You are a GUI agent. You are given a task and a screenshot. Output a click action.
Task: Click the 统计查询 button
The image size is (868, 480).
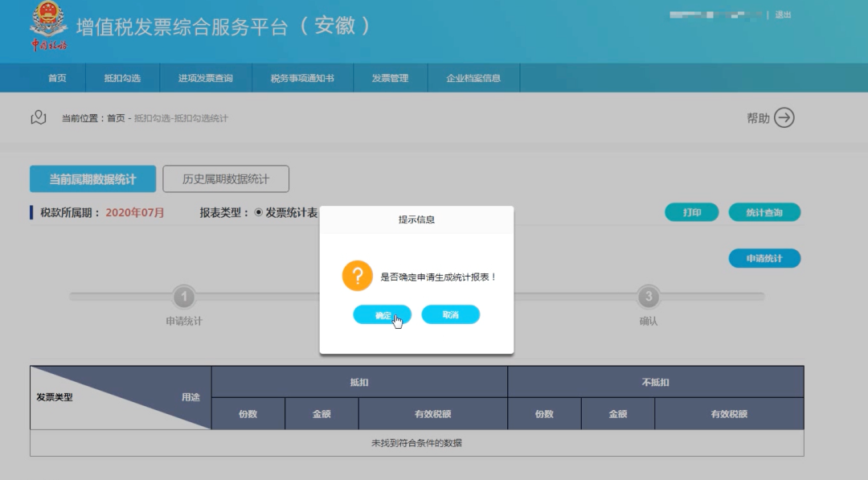click(764, 212)
